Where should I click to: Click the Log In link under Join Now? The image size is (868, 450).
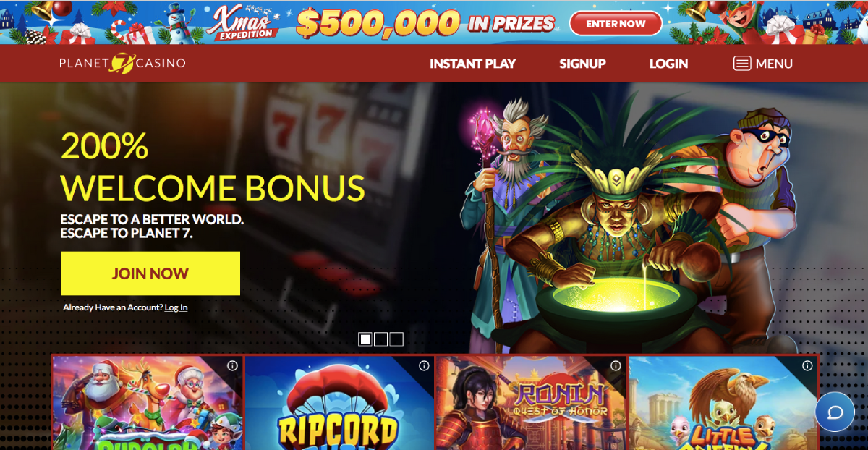coord(176,307)
